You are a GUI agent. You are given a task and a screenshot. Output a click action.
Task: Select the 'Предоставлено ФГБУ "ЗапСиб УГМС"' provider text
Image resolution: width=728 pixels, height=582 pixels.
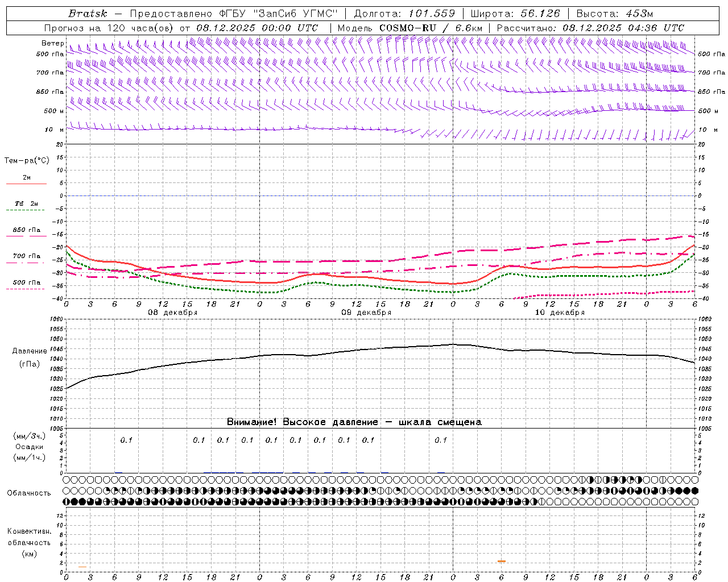coord(234,14)
